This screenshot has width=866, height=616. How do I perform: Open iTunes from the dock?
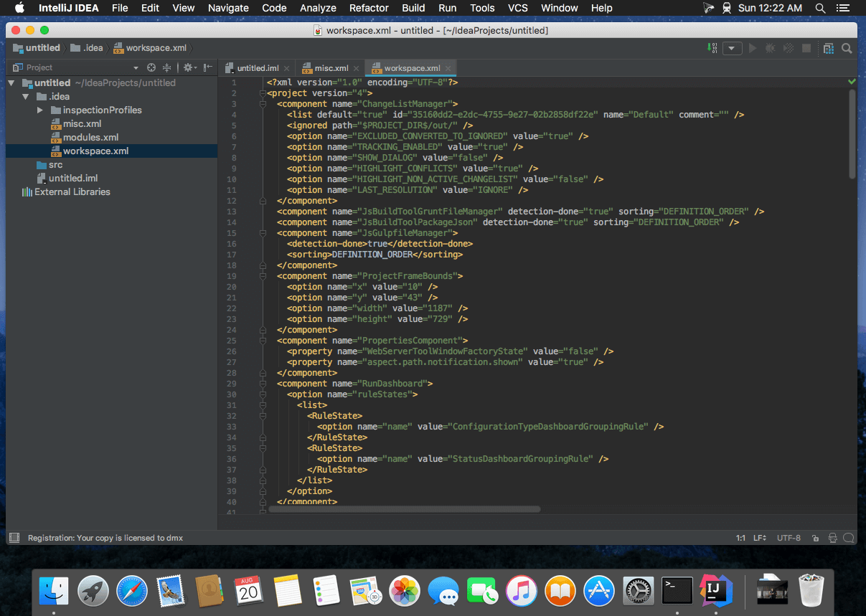tap(522, 590)
